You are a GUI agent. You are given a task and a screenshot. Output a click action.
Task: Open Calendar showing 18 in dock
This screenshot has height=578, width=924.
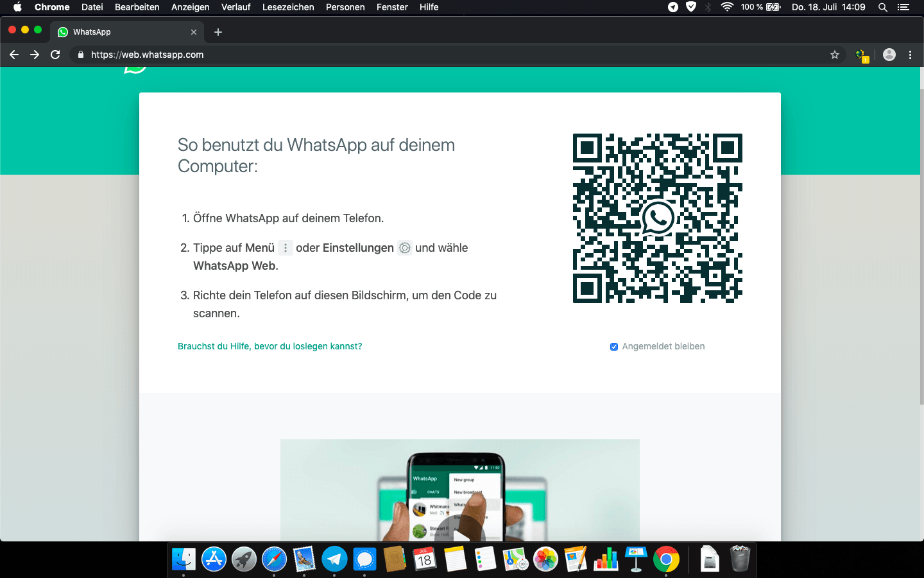point(425,559)
